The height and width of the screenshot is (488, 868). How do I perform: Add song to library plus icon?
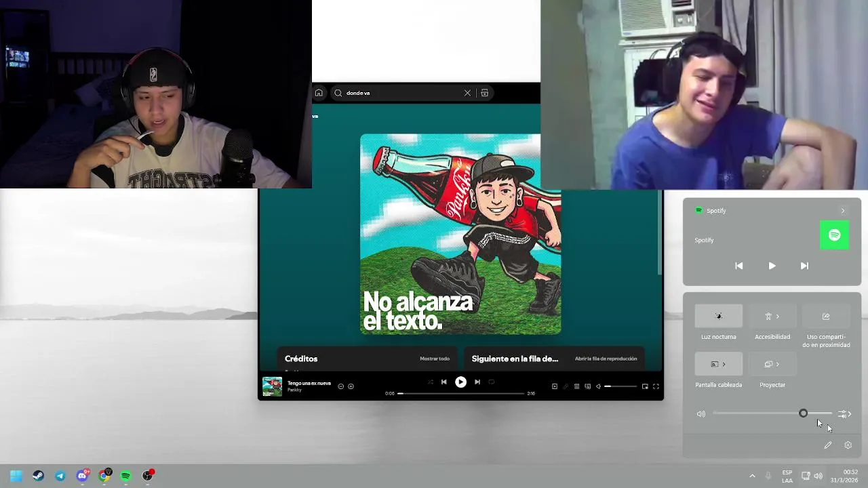351,386
